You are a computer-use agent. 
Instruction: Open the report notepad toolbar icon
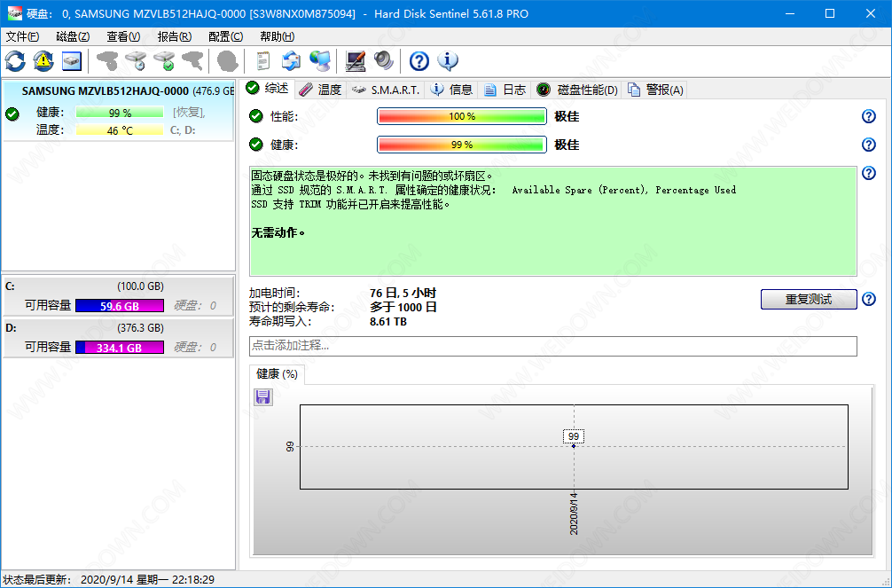(262, 61)
